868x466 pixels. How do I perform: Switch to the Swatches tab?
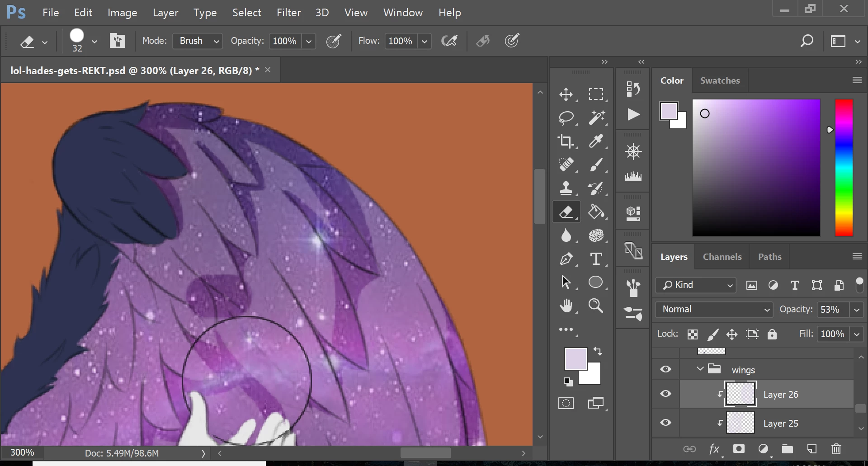point(720,80)
